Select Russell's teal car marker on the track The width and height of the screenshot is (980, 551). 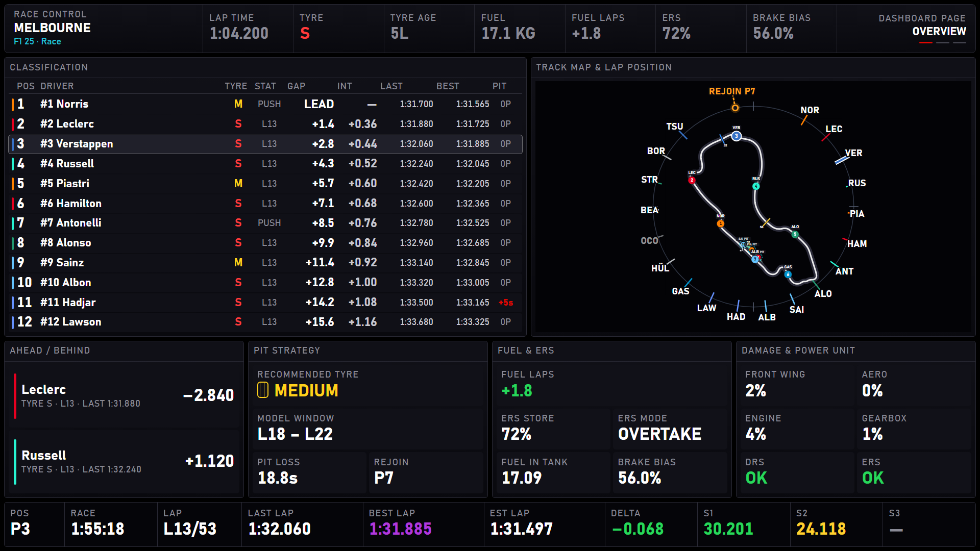tap(756, 186)
